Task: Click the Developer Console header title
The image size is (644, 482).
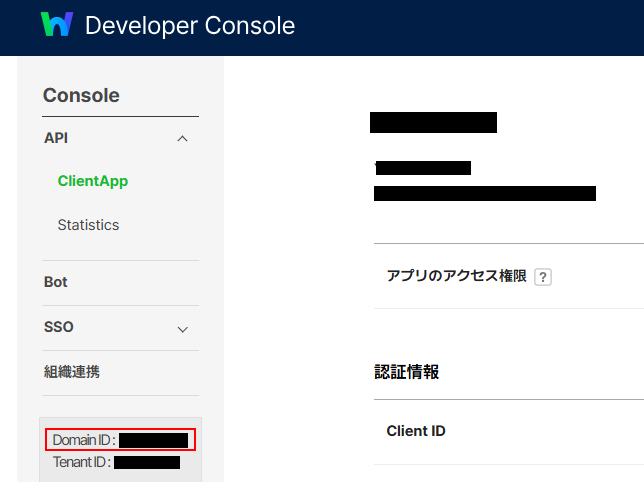Action: click(x=190, y=26)
